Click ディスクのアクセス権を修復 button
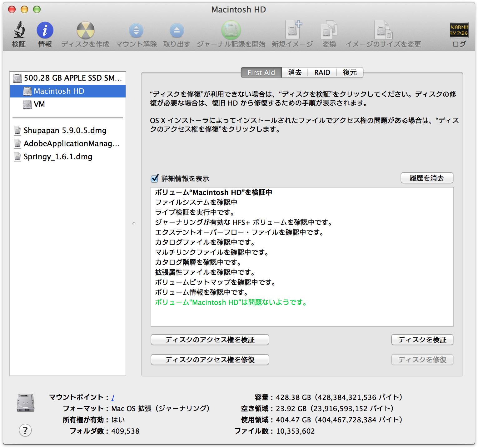 [x=210, y=360]
